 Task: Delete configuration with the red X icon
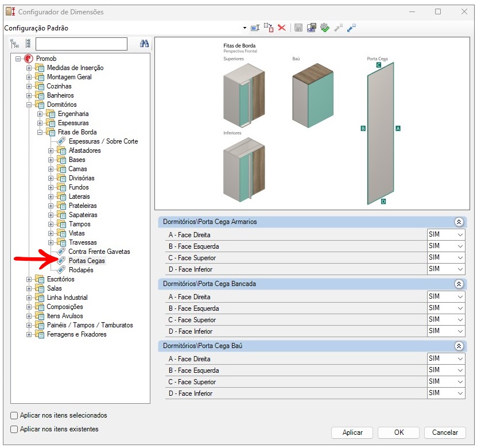(282, 28)
